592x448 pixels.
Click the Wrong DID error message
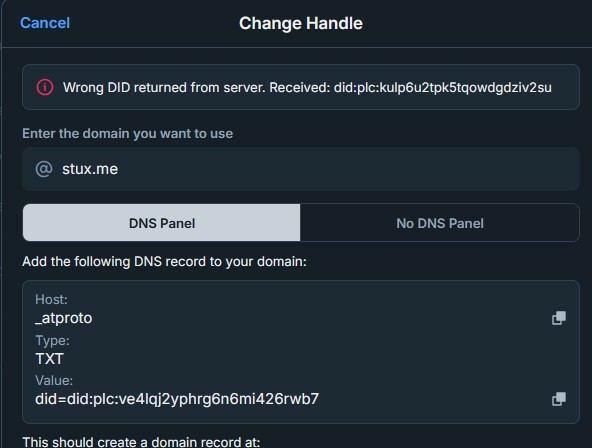[307, 88]
